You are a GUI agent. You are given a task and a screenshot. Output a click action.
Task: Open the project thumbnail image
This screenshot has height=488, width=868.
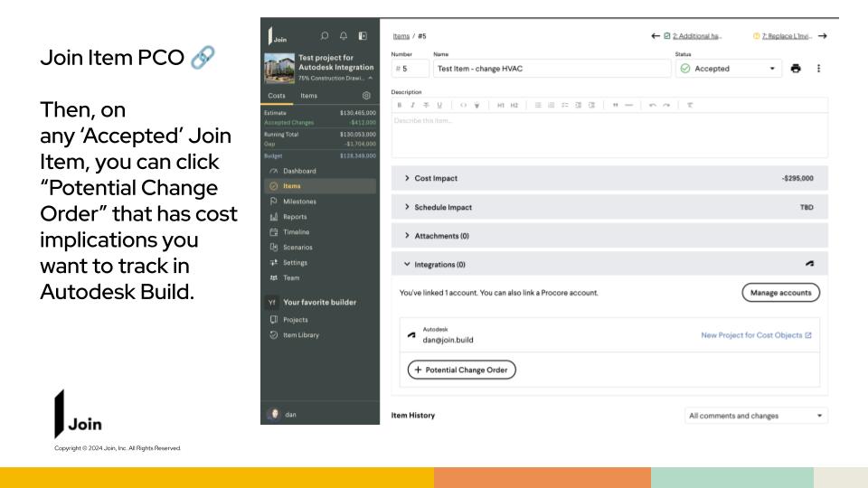(x=279, y=68)
